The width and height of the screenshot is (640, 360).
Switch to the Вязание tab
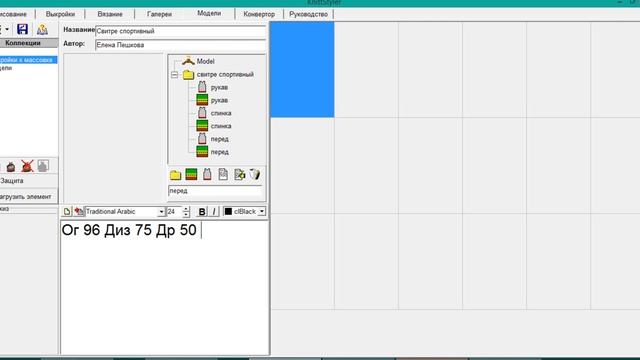click(x=110, y=14)
